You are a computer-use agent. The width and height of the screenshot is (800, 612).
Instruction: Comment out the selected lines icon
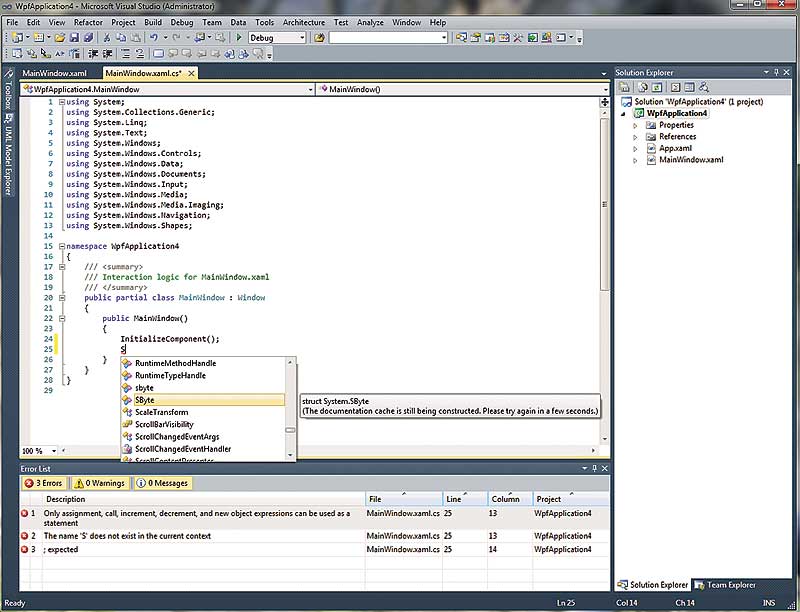point(126,54)
